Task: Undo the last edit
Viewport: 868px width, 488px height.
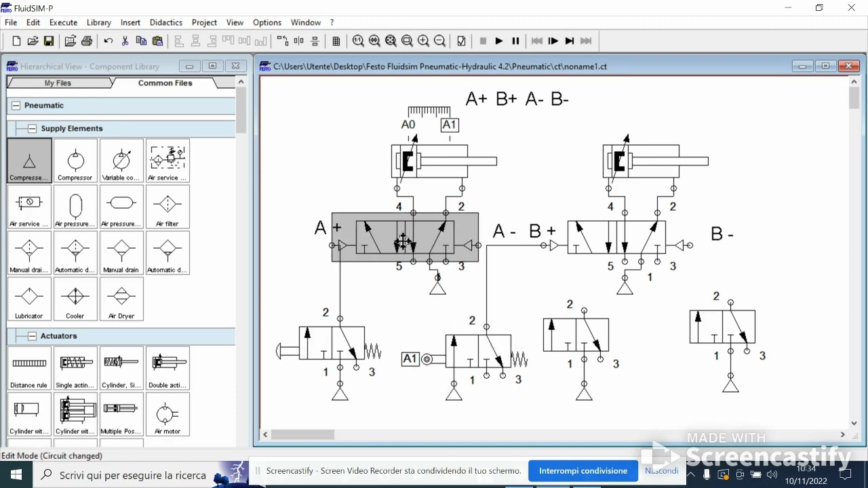Action: pyautogui.click(x=108, y=41)
